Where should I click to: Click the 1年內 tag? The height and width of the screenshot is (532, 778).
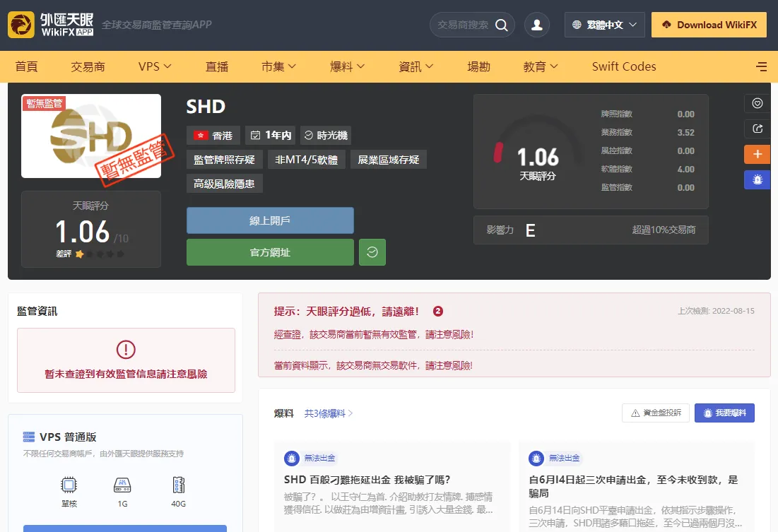coord(271,136)
